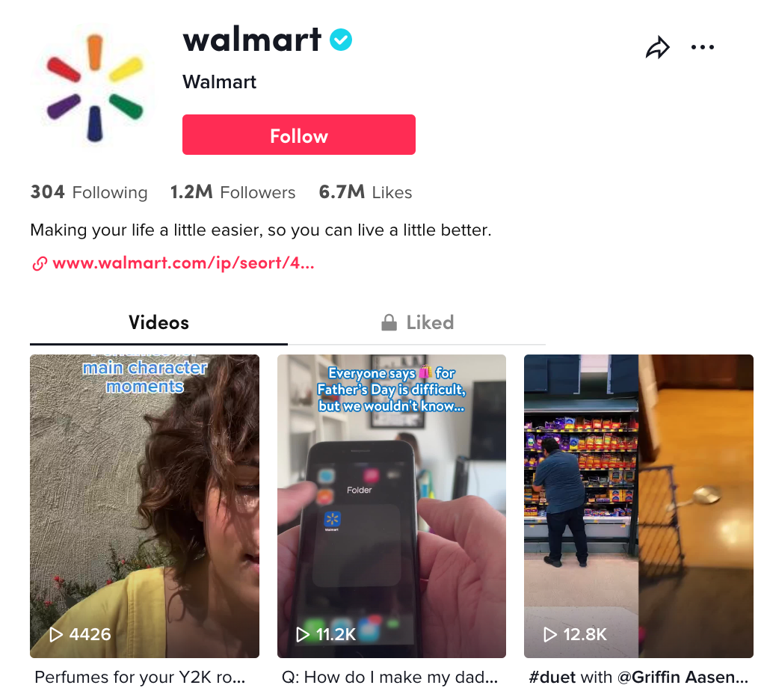The width and height of the screenshot is (767, 700).
Task: Open the three-dots more options menu
Action: coord(703,47)
